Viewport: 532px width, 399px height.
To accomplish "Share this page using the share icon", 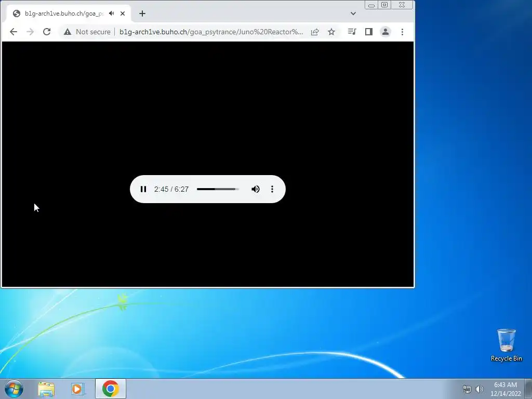I will tap(315, 32).
